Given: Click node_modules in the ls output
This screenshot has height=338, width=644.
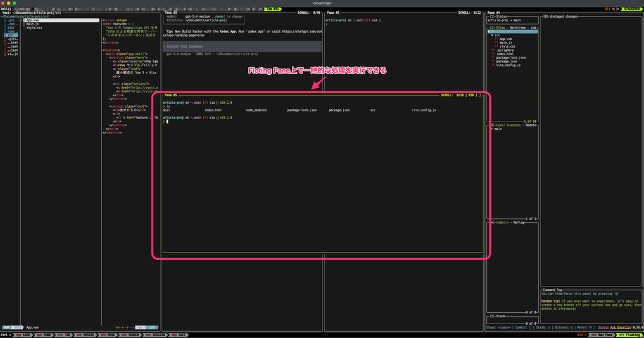Looking at the screenshot, I should pyautogui.click(x=256, y=110).
